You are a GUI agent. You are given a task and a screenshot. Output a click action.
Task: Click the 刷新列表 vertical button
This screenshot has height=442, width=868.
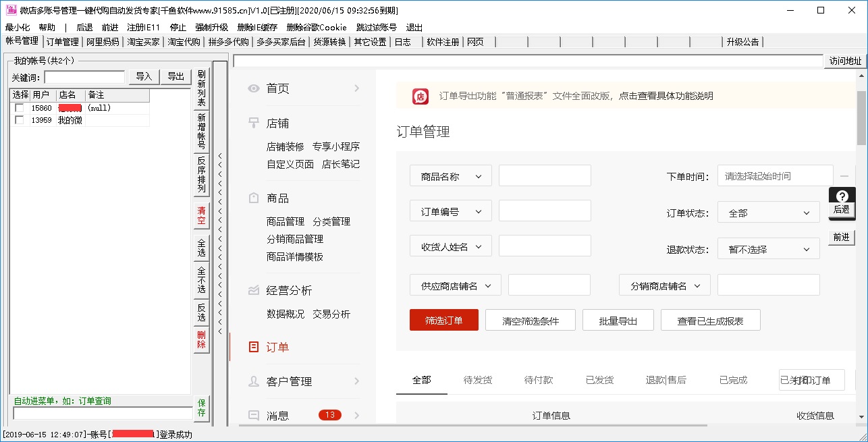[x=202, y=88]
